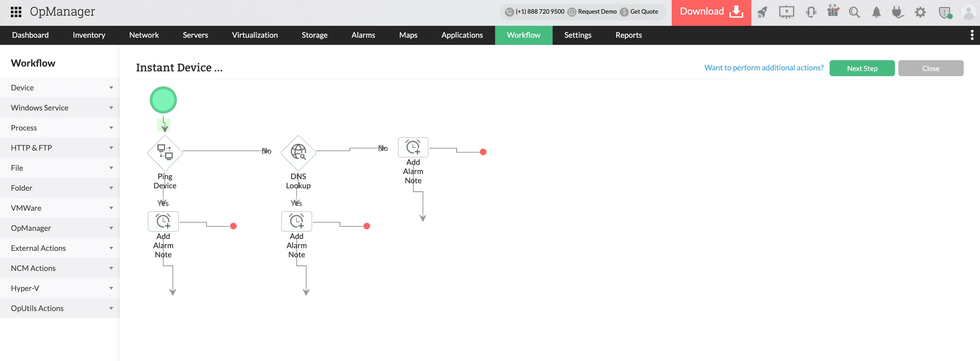Click the plug integrations icon
The width and height of the screenshot is (980, 361).
point(898,12)
